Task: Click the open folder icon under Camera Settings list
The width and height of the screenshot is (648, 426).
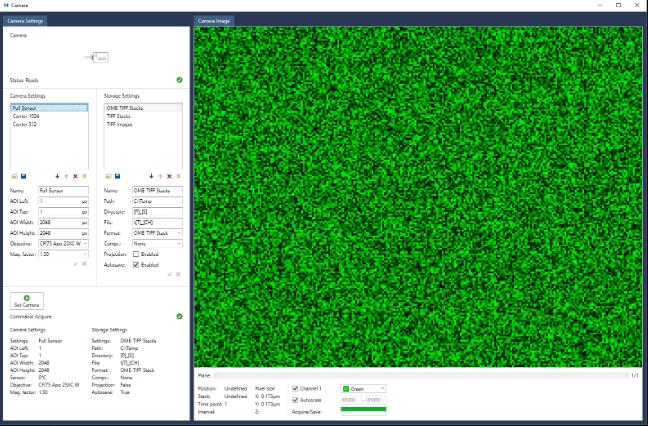Action: 14,175
